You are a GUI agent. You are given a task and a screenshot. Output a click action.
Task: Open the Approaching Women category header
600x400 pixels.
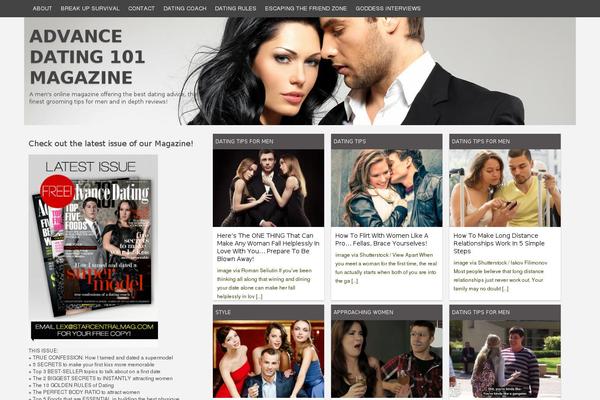coord(386,312)
